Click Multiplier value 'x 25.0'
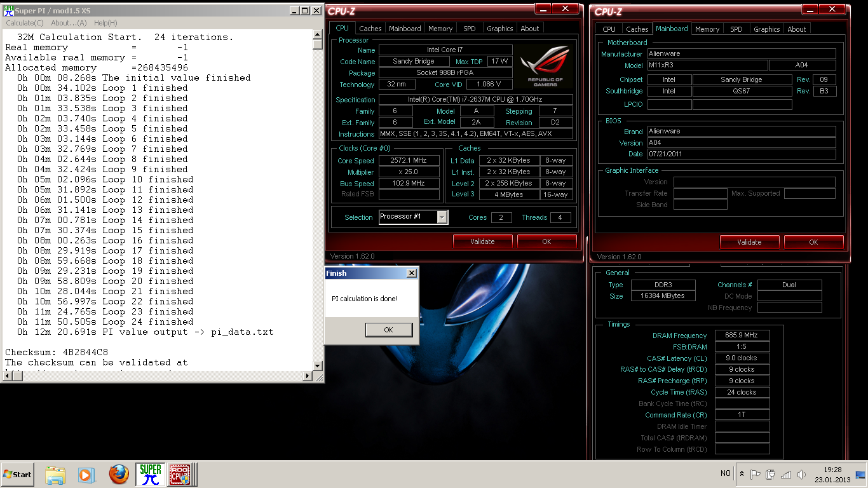The height and width of the screenshot is (488, 868). (x=409, y=172)
